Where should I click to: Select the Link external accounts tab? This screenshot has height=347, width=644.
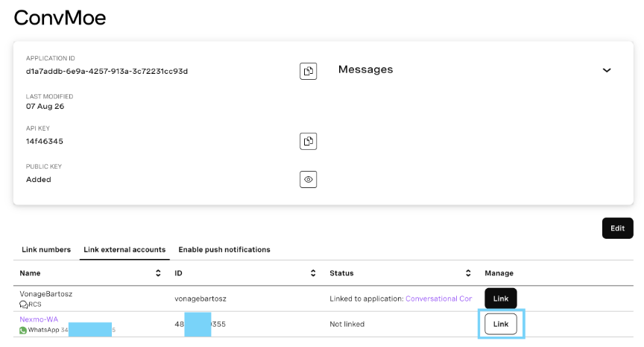click(x=124, y=249)
